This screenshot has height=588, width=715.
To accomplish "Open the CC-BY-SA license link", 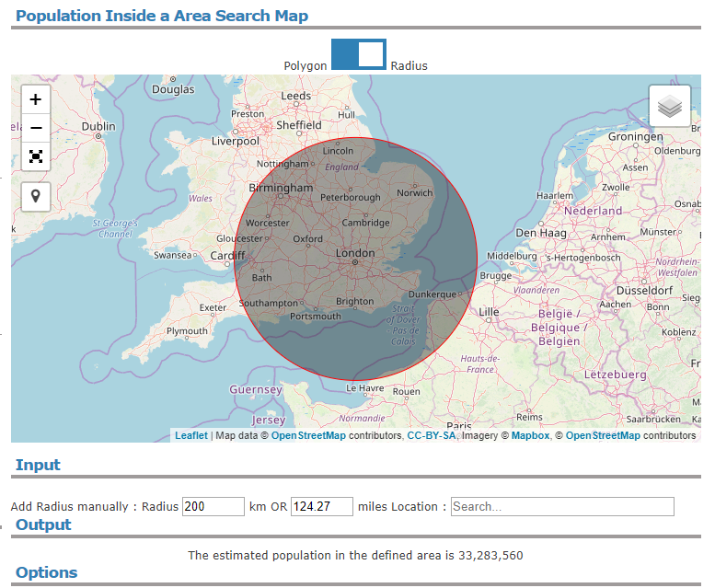I will click(x=432, y=436).
